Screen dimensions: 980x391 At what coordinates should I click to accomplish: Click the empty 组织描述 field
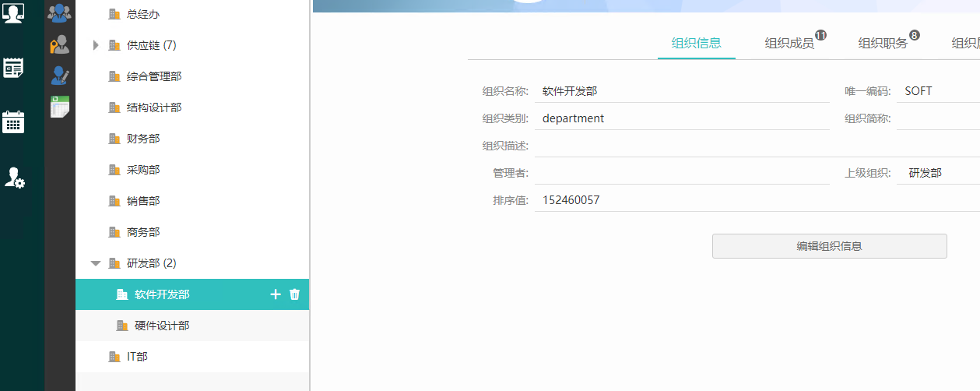coord(757,146)
